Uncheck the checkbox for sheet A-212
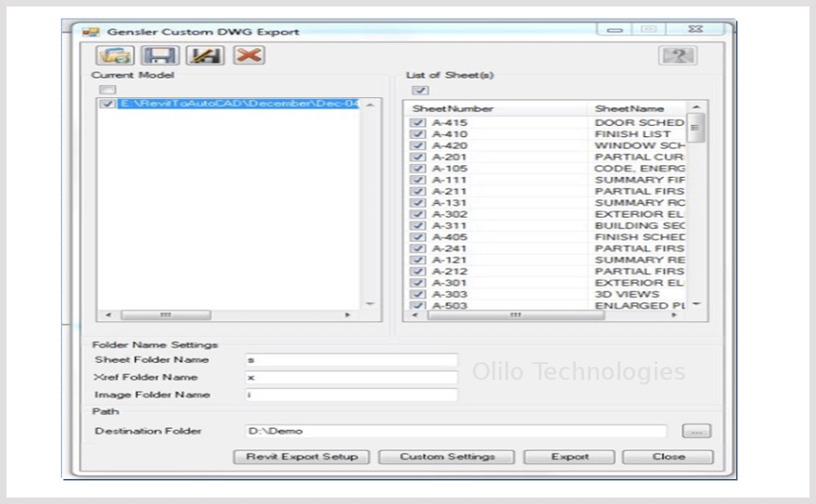 [x=417, y=271]
